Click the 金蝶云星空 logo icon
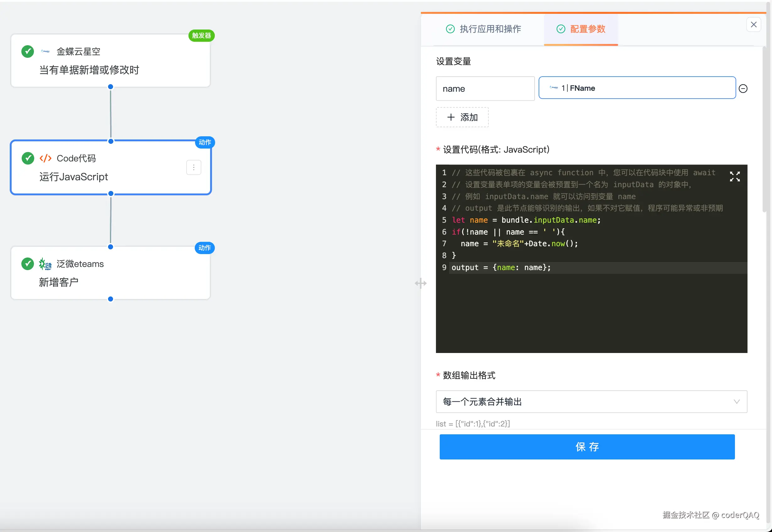 click(45, 51)
